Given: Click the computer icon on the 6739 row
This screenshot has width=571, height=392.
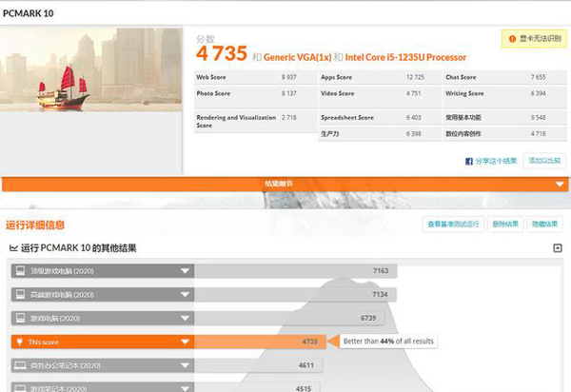Looking at the screenshot, I should coord(19,318).
